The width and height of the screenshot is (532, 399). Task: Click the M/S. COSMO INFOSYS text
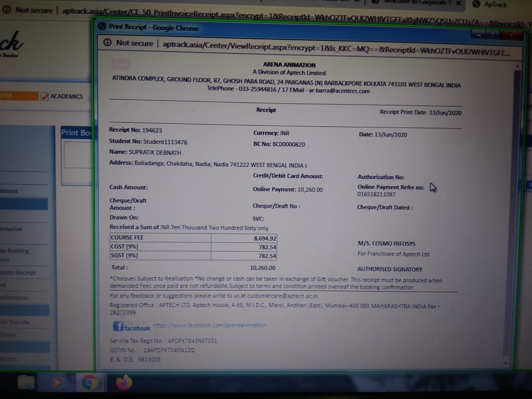(x=386, y=243)
